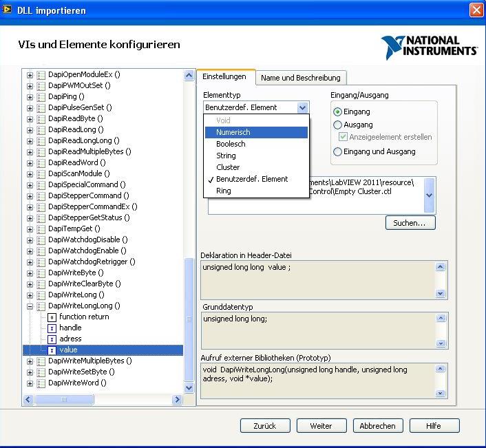The width and height of the screenshot is (486, 448).
Task: Select the Ausgang radio button
Action: point(337,125)
